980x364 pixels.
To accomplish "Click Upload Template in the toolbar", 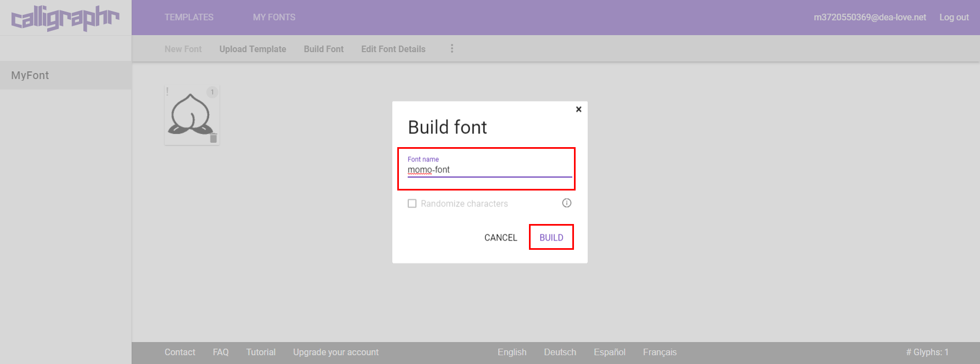I will 252,49.
